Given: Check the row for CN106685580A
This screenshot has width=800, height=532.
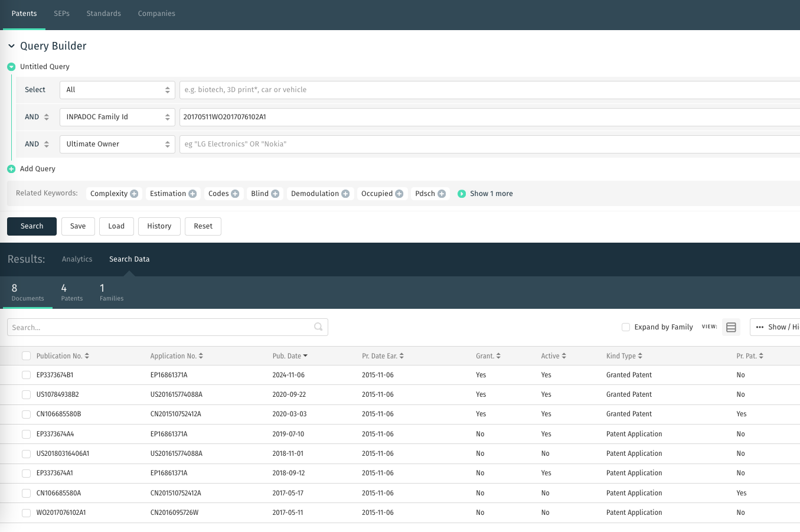Looking at the screenshot, I should tap(26, 493).
